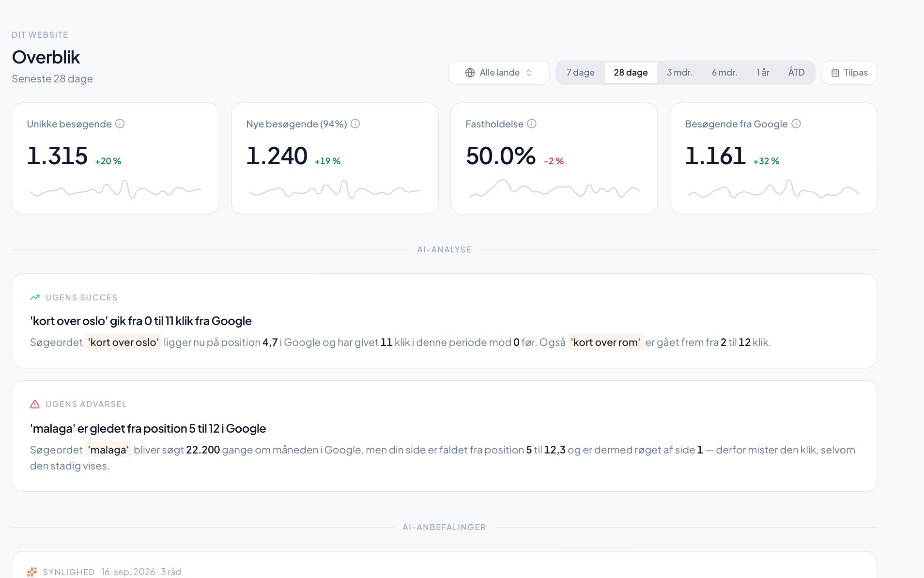Choose the 3 mdr. time range
Viewport: 924px width, 578px height.
pyautogui.click(x=679, y=73)
